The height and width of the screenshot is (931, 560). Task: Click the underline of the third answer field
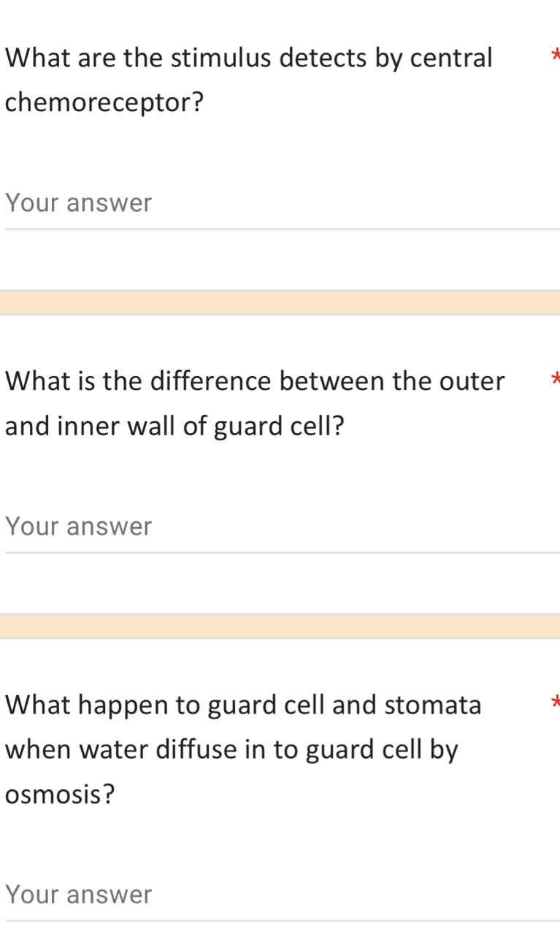point(280,921)
